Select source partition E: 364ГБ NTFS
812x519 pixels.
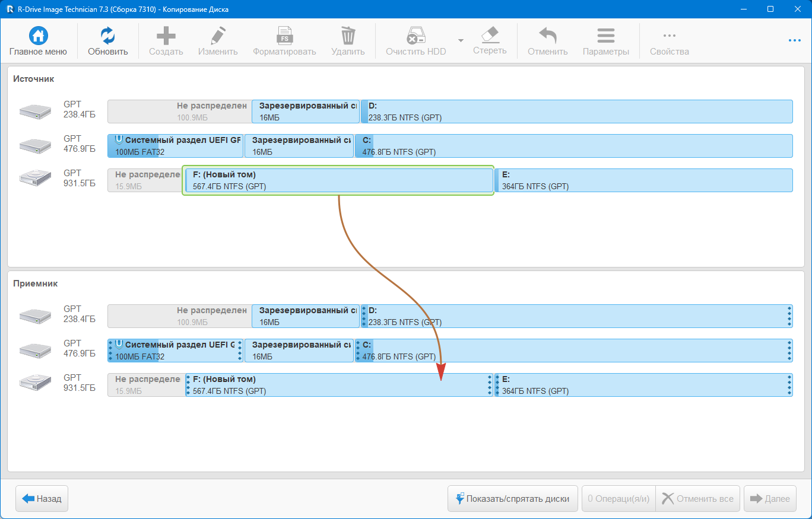click(x=643, y=180)
